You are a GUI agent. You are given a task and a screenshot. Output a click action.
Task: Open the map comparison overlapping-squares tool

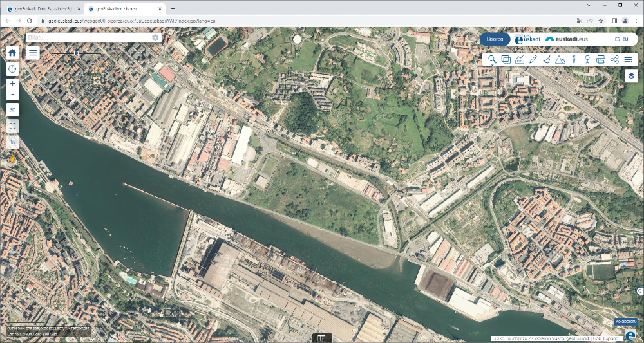pos(506,60)
